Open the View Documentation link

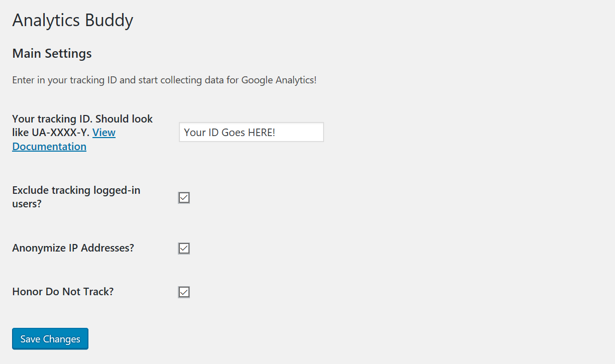tap(64, 140)
